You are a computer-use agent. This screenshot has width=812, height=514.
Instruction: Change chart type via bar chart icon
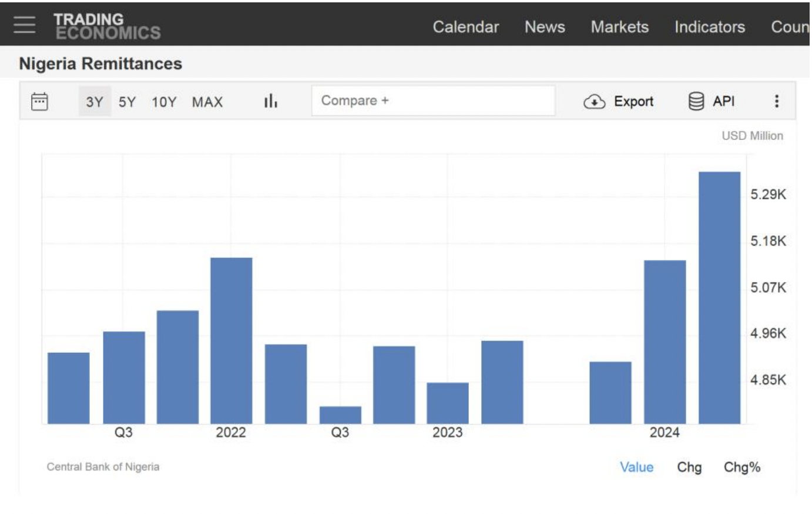coord(270,101)
